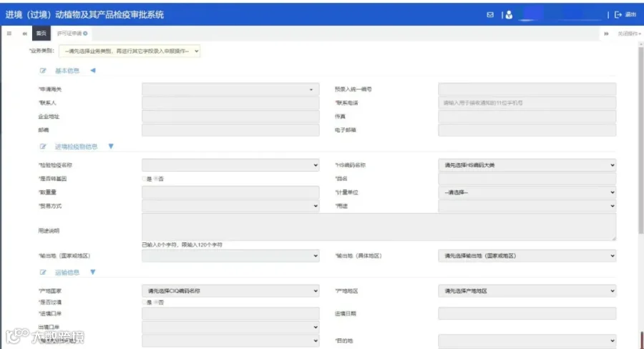Screen dimensions: 644x349
Task: Click the 邮编 input field
Action: click(x=230, y=129)
